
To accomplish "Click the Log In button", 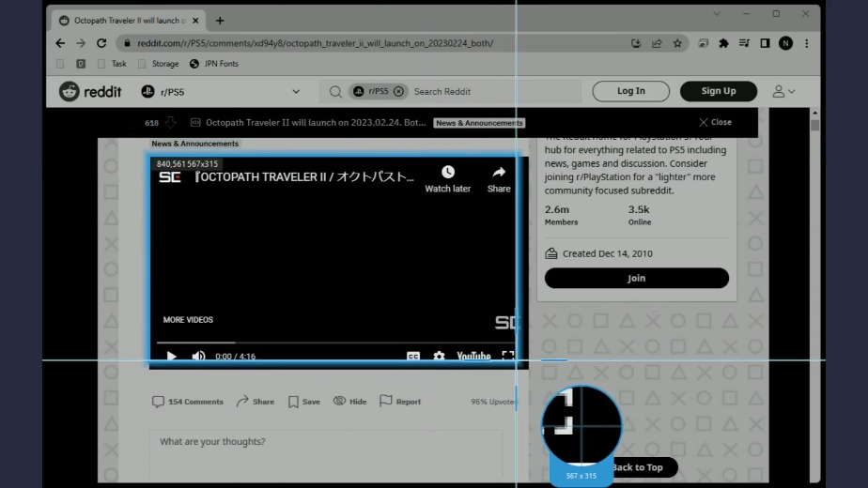I will [630, 91].
